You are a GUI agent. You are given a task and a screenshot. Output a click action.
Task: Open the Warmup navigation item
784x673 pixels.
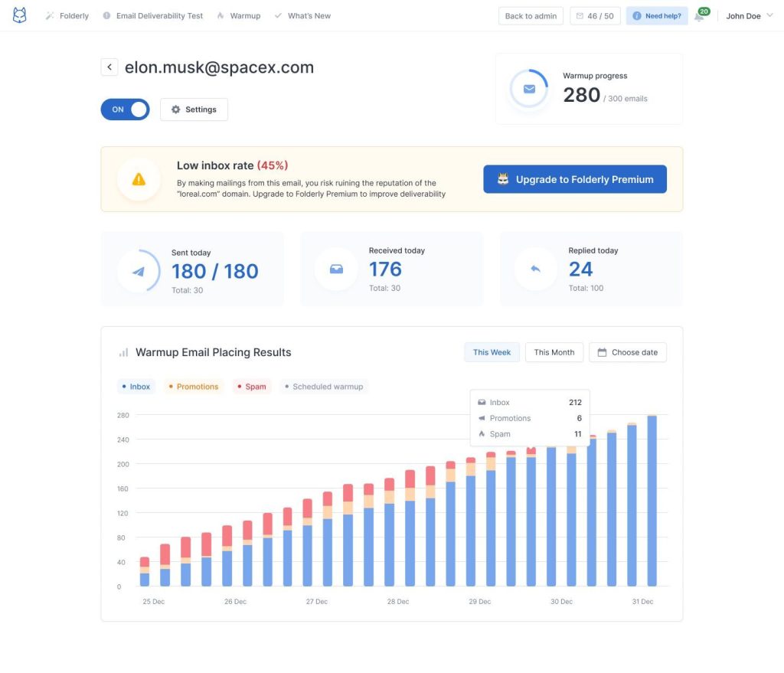[x=239, y=16]
